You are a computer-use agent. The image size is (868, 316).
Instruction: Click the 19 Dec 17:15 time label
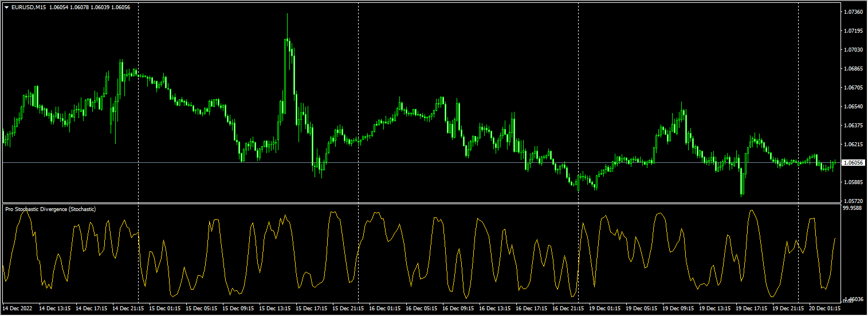pyautogui.click(x=752, y=309)
